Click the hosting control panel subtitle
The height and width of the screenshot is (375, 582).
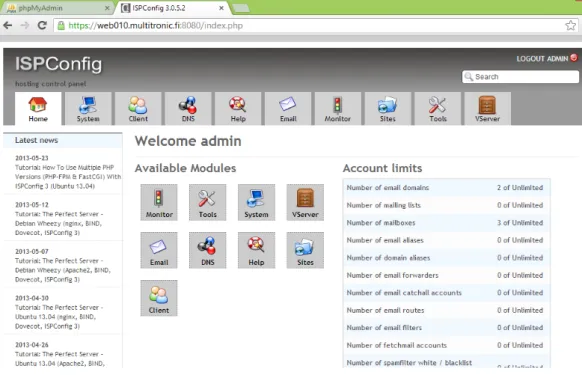(50, 84)
